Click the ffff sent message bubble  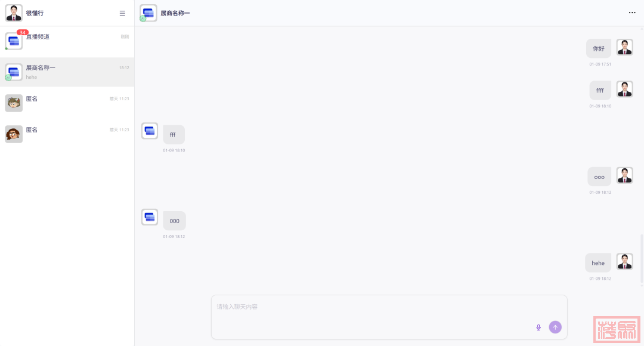click(x=600, y=91)
